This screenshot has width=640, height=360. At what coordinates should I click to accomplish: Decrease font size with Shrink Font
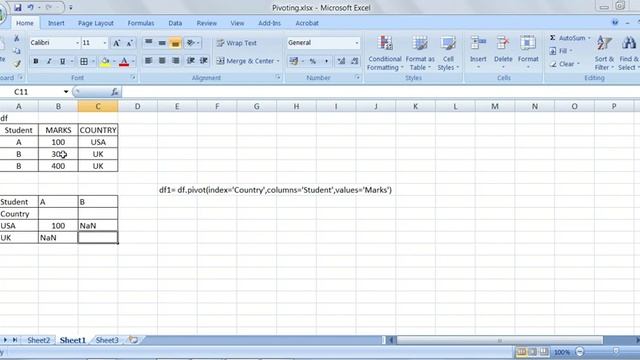point(130,43)
